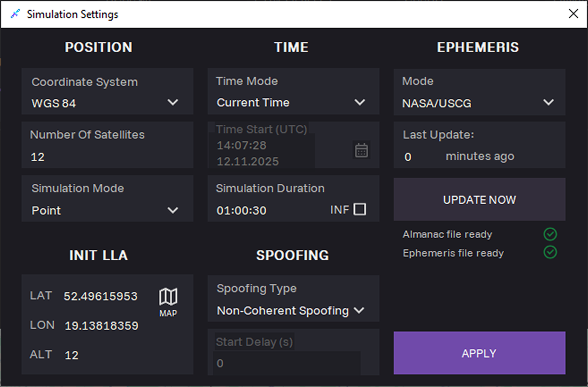Click the LAT latitude value field
The height and width of the screenshot is (387, 588).
[101, 296]
